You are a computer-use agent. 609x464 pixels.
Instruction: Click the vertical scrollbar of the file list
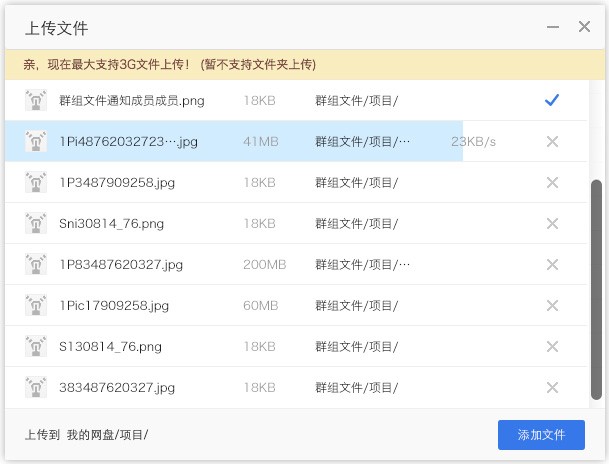click(597, 290)
